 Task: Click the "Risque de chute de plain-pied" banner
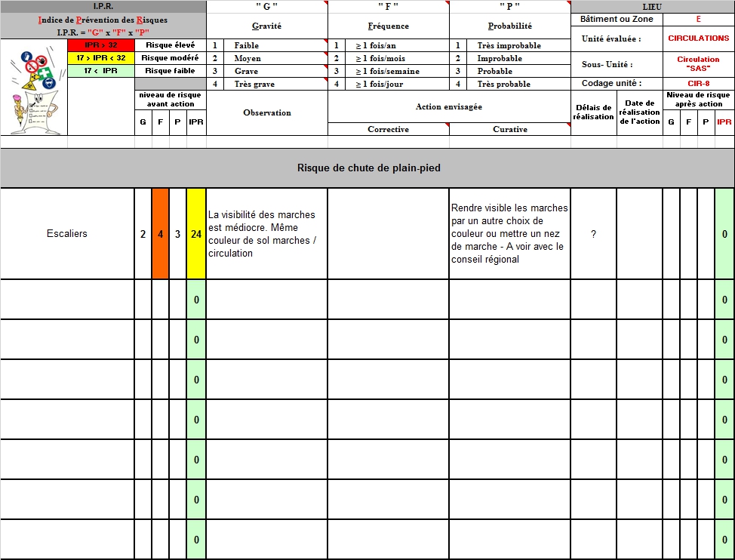point(367,168)
